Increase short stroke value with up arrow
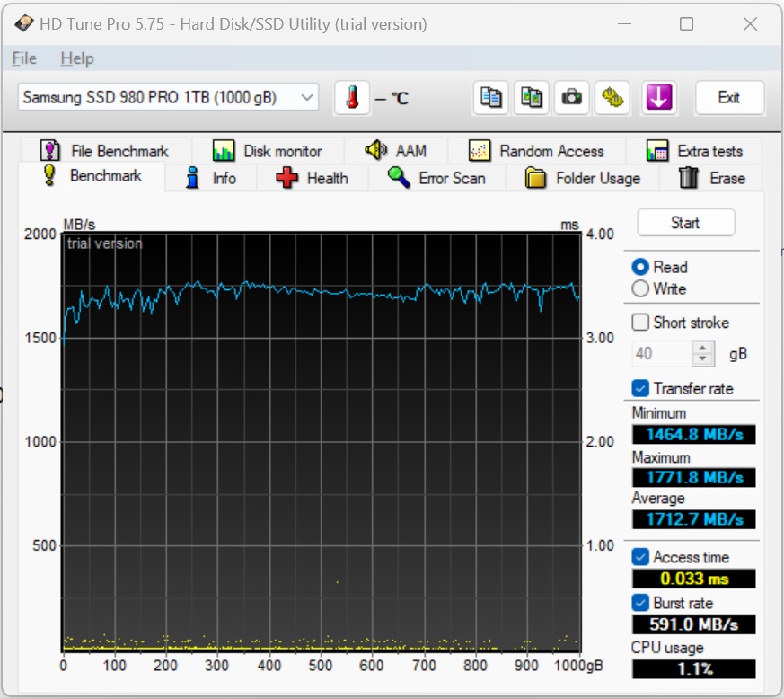This screenshot has width=784, height=699. pyautogui.click(x=702, y=348)
